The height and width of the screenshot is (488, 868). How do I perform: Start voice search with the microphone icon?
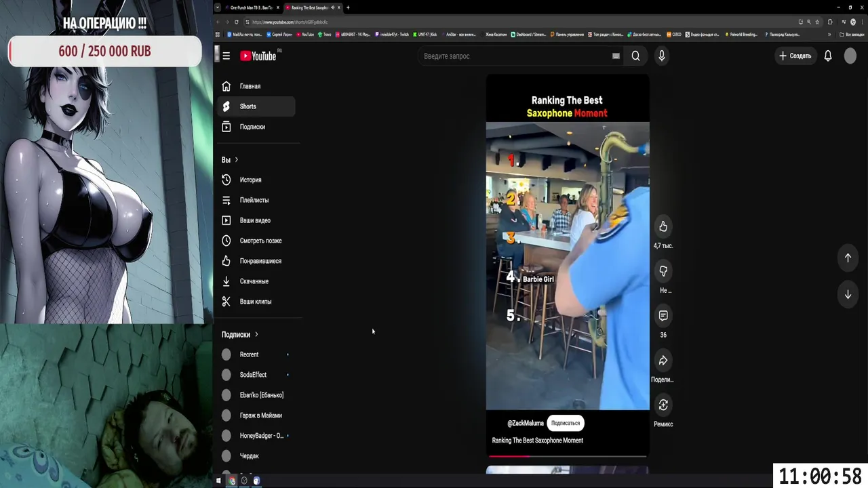[x=662, y=56]
